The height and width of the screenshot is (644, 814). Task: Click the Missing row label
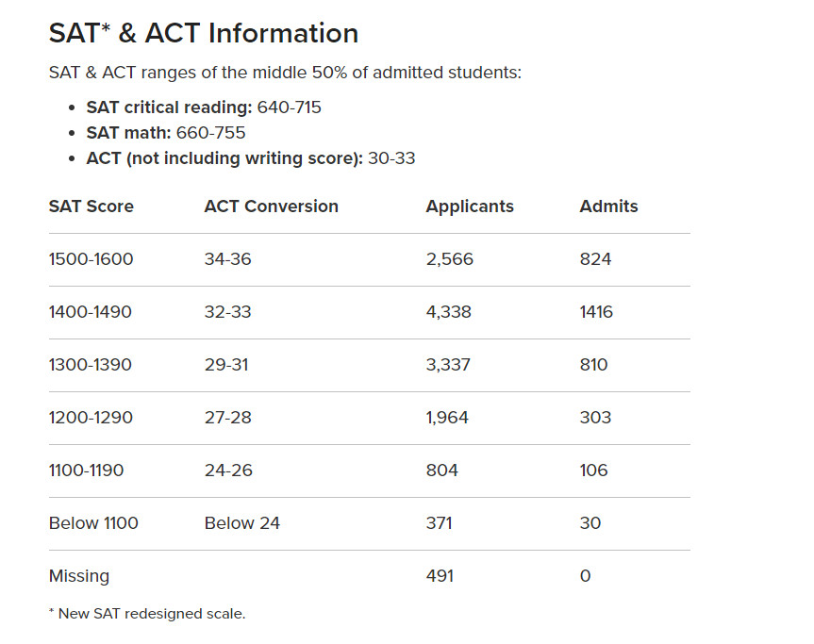[79, 576]
